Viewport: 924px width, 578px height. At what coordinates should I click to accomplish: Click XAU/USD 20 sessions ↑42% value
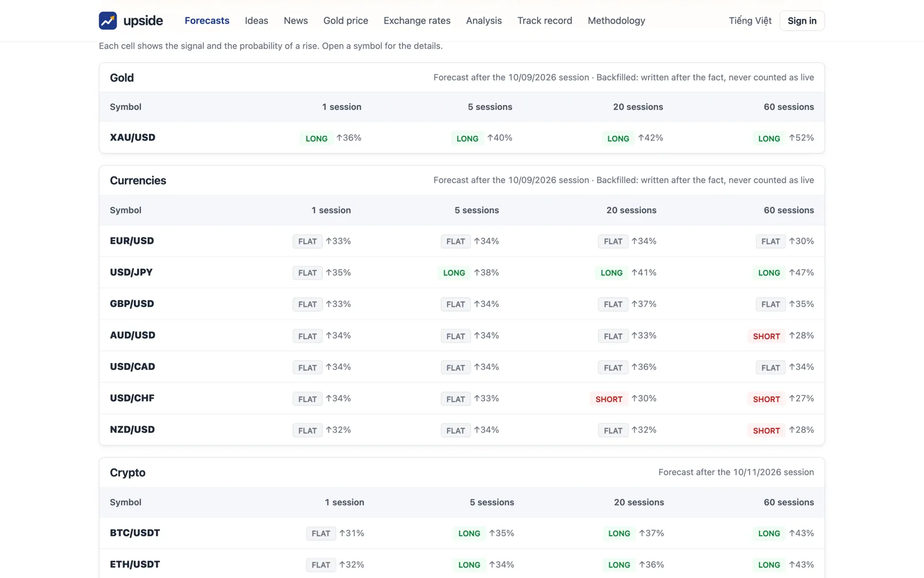coord(651,138)
